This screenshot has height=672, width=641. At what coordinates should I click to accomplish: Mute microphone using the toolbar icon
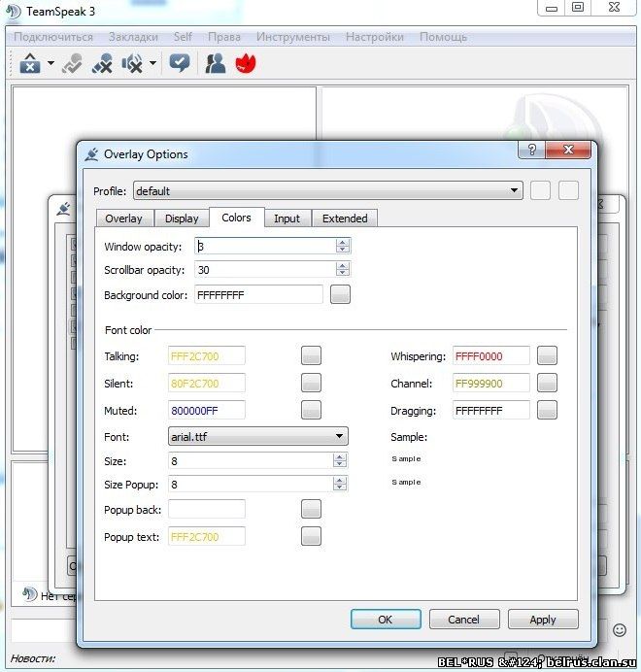tap(102, 63)
